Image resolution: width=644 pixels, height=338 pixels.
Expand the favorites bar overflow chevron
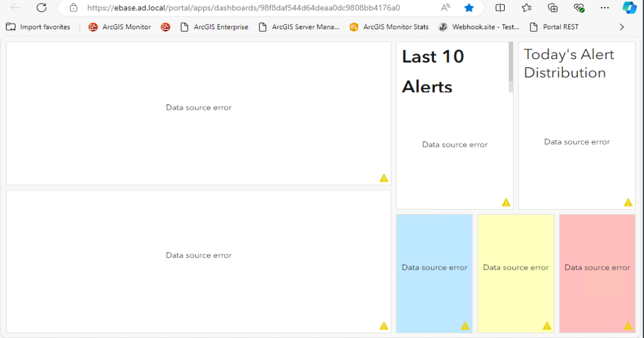coord(622,27)
